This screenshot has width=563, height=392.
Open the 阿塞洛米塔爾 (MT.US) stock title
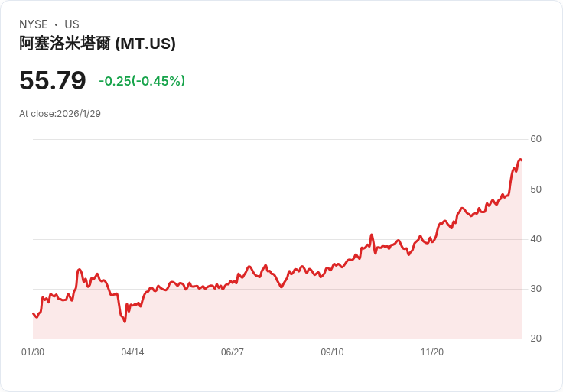tap(97, 44)
